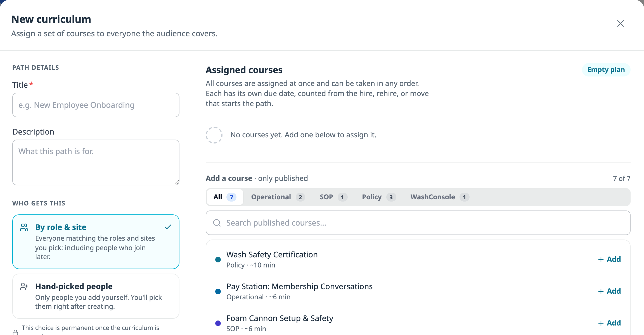Screen dimensions: 644x335
Task: Click the checkmark on By role & site card
Action: (168, 227)
